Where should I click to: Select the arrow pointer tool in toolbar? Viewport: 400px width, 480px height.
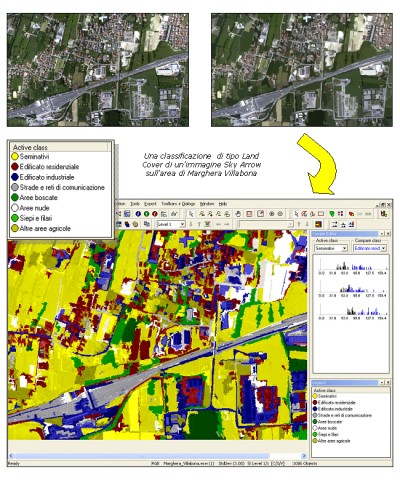tap(191, 214)
